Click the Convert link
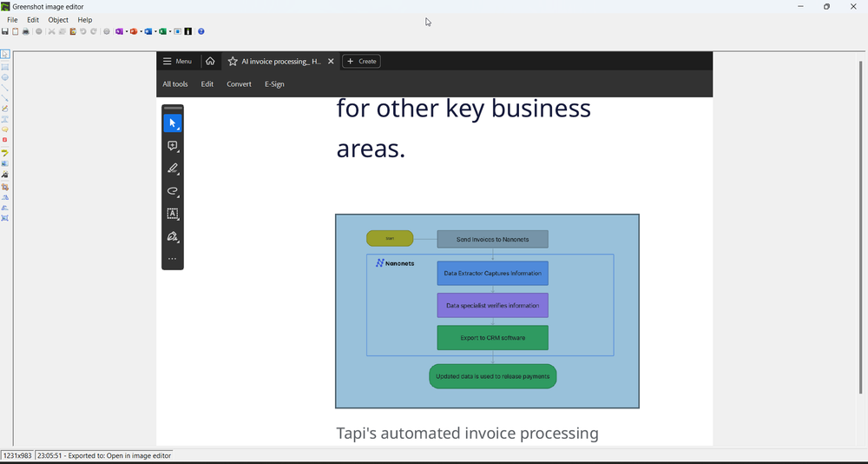This screenshot has width=868, height=464. 239,84
